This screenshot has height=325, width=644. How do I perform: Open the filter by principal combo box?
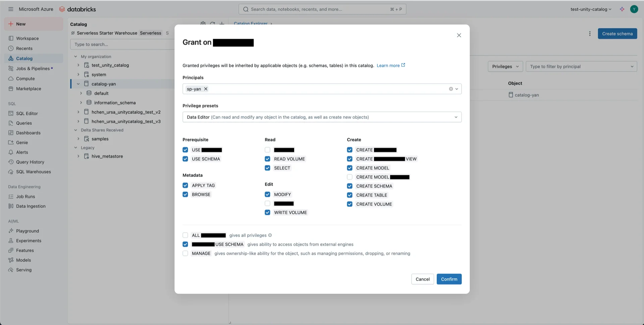(581, 66)
